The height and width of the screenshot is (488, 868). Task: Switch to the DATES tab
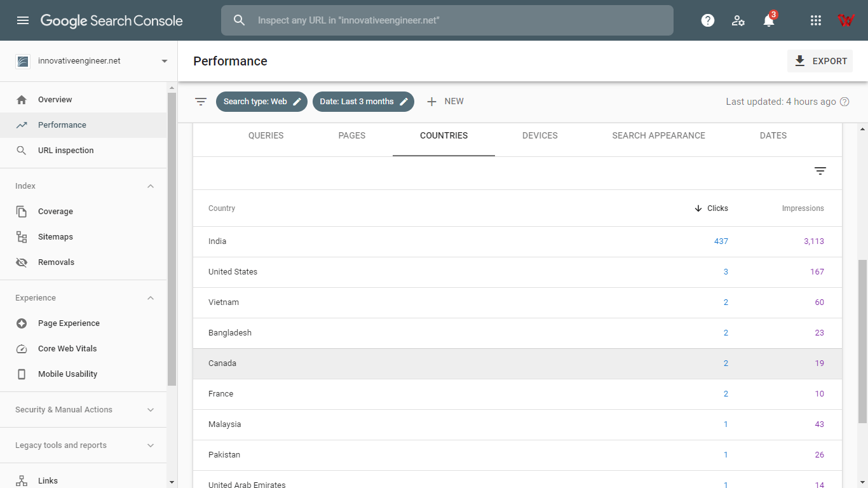pyautogui.click(x=773, y=135)
